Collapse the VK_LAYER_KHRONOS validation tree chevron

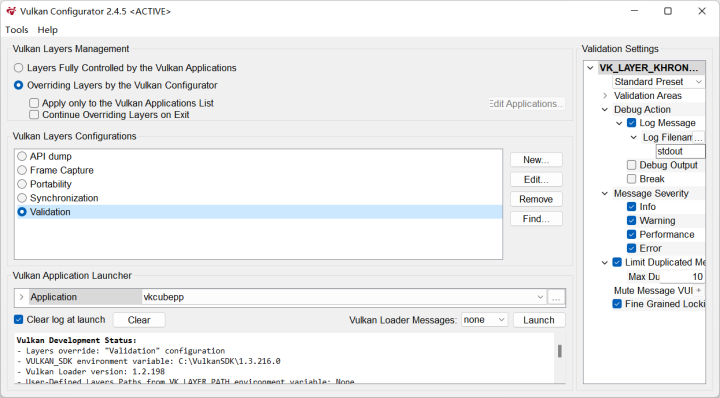point(591,68)
